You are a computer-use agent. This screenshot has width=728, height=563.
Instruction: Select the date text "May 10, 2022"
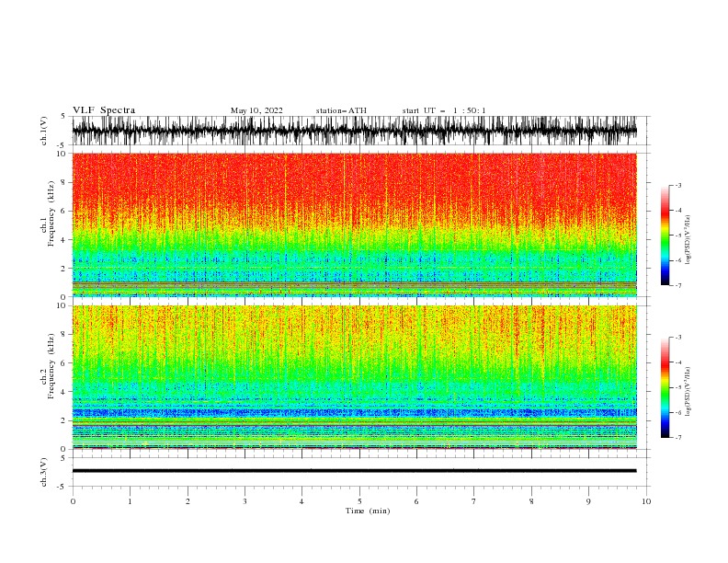tap(256, 110)
